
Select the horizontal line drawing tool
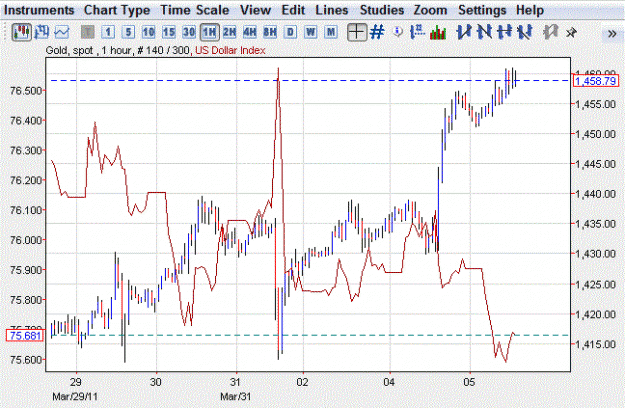coord(505,32)
